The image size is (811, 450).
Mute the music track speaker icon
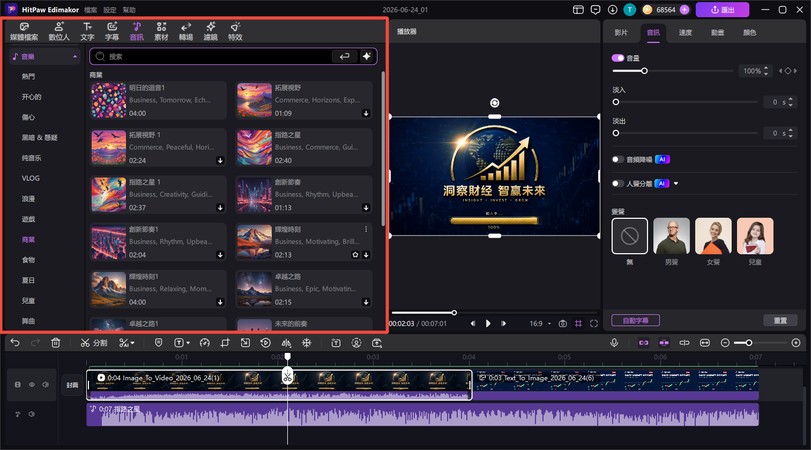point(32,414)
